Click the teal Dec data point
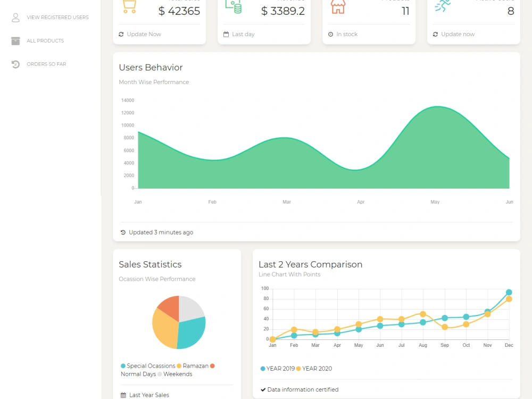532x399 pixels. click(x=509, y=293)
